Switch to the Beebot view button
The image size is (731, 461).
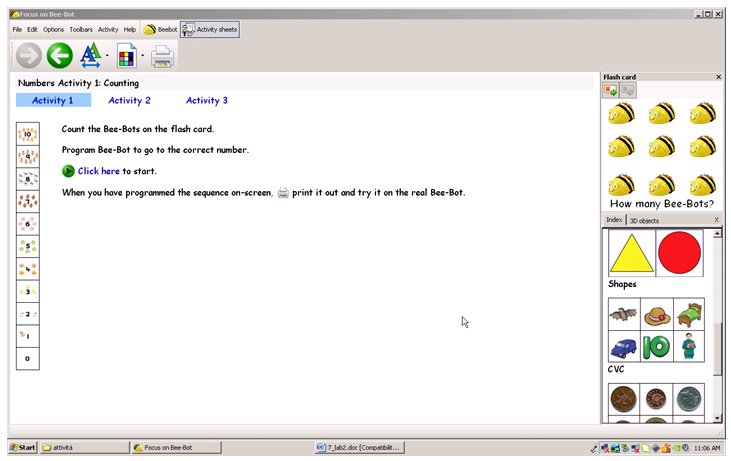(160, 29)
